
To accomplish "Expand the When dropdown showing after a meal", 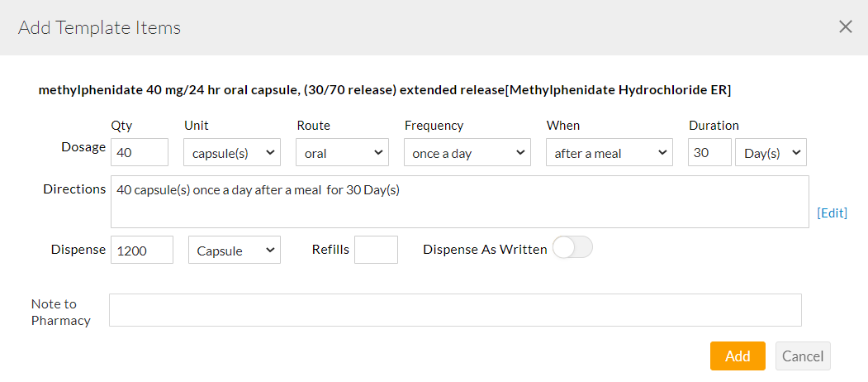I will (x=609, y=153).
